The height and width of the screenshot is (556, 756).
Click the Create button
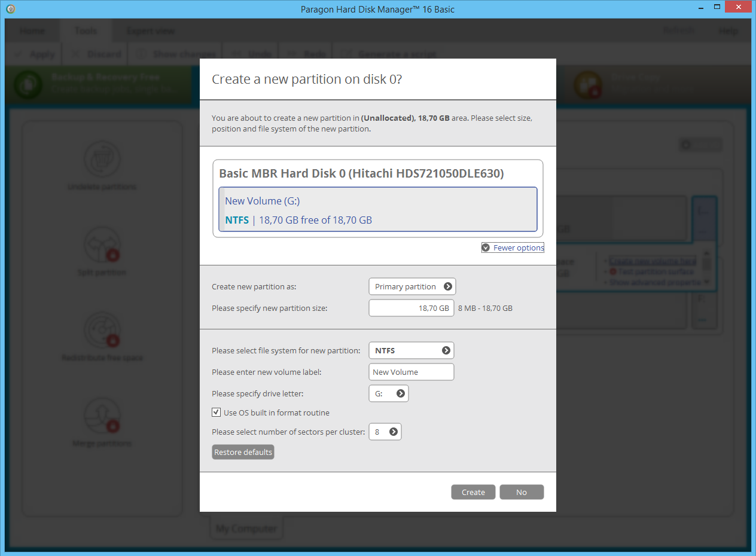[x=473, y=492]
